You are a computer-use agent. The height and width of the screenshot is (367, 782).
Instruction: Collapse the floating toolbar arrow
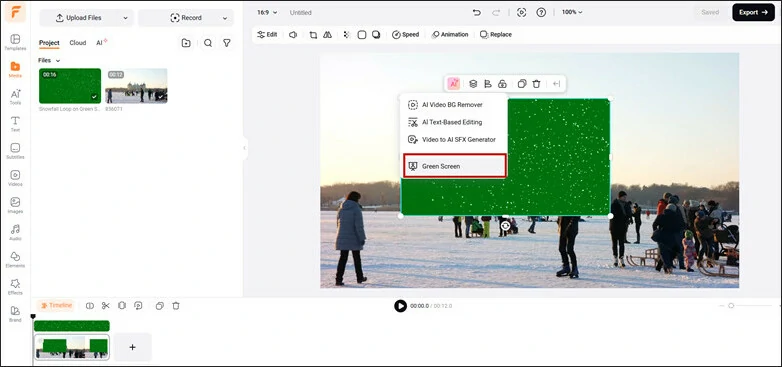557,84
